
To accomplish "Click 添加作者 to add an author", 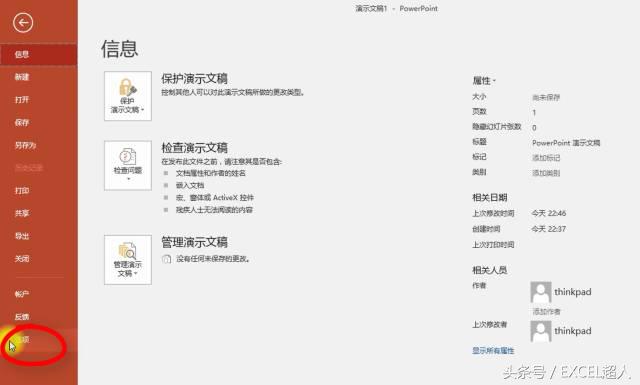I will click(x=546, y=312).
